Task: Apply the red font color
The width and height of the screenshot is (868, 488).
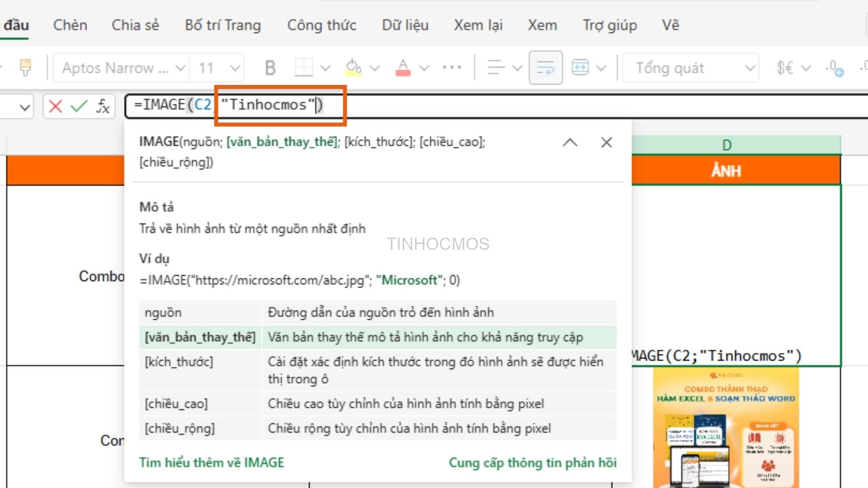Action: pyautogui.click(x=403, y=68)
